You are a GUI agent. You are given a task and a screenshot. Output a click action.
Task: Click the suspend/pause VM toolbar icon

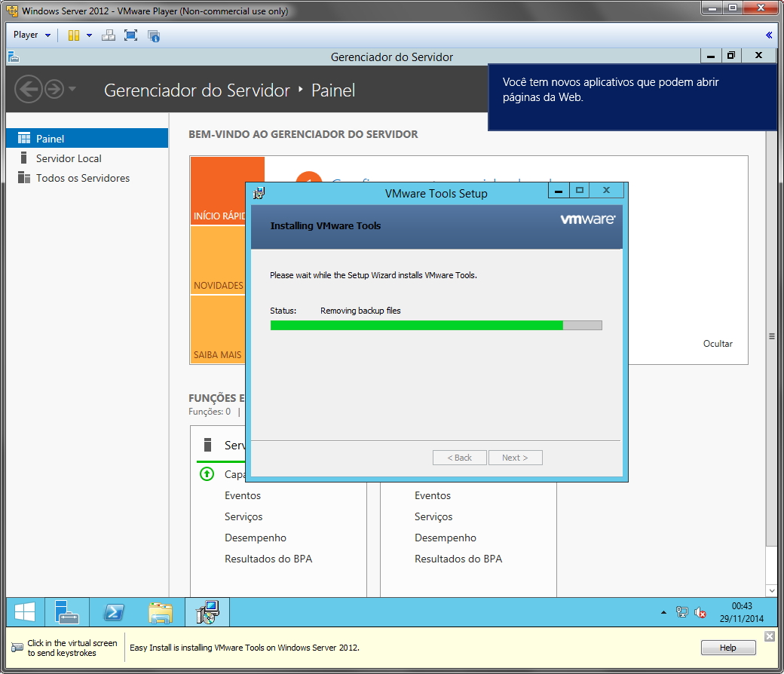[x=74, y=35]
